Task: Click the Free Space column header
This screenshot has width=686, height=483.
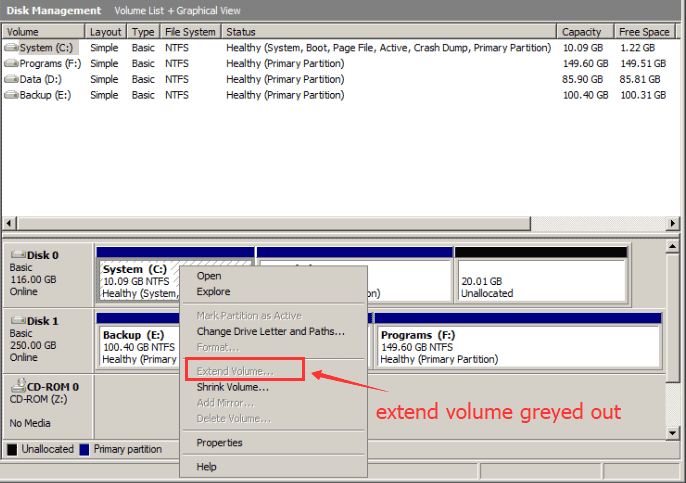Action: pos(643,32)
